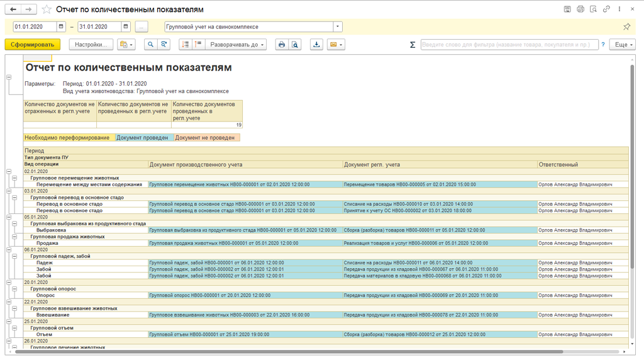Click the save report to file icon
Screen dimensions: 644x360
click(316, 45)
